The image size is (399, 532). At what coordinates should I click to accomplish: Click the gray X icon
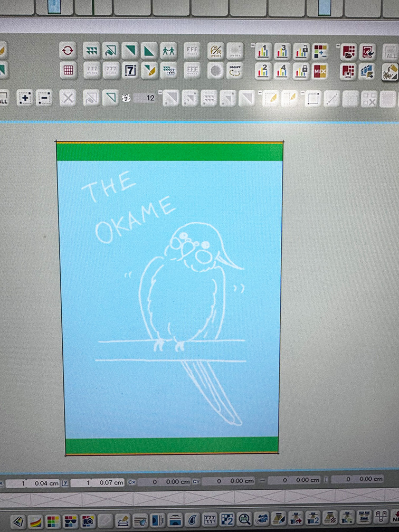tap(68, 98)
